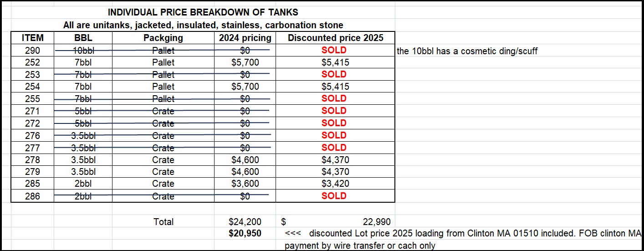This screenshot has width=644, height=251.
Task: Click the SOLD cell for item 253
Action: (x=334, y=74)
